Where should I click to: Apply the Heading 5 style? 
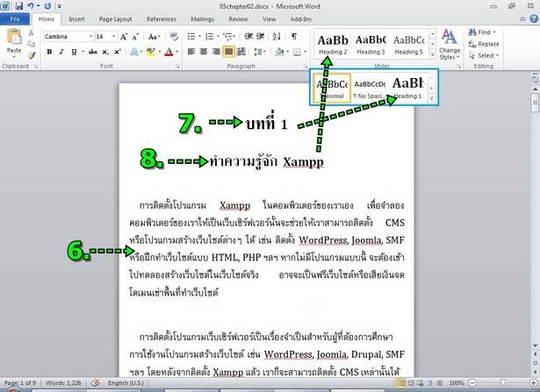coord(409,45)
